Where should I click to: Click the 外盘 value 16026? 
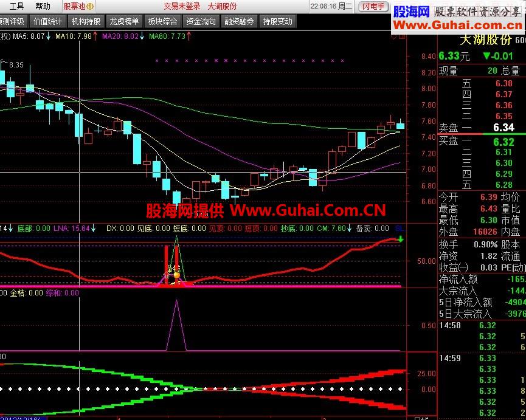[485, 232]
